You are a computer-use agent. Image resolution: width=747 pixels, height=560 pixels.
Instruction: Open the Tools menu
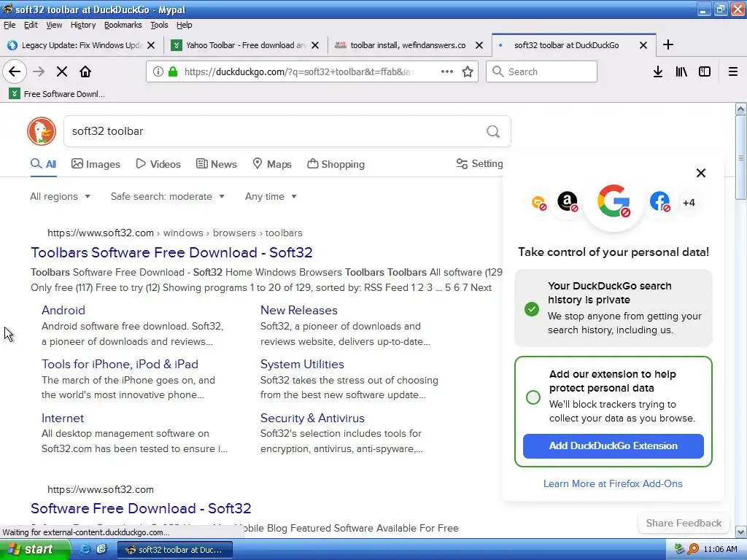coord(159,25)
